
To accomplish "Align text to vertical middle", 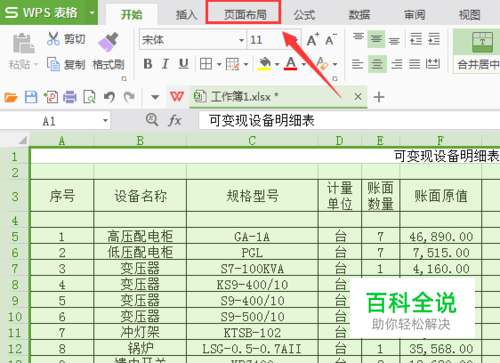I will coord(376,39).
